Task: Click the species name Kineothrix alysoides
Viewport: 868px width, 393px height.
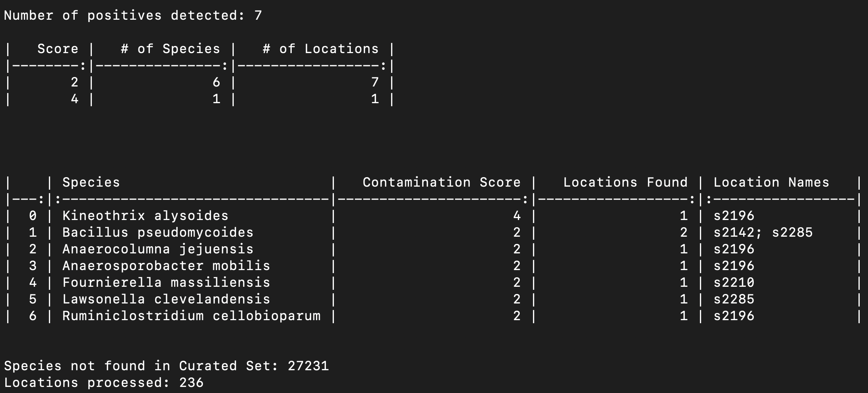Action: pyautogui.click(x=145, y=216)
